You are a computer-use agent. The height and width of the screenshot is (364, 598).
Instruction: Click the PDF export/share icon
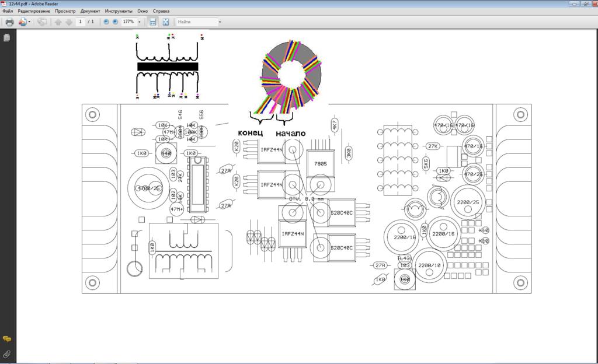[x=23, y=22]
